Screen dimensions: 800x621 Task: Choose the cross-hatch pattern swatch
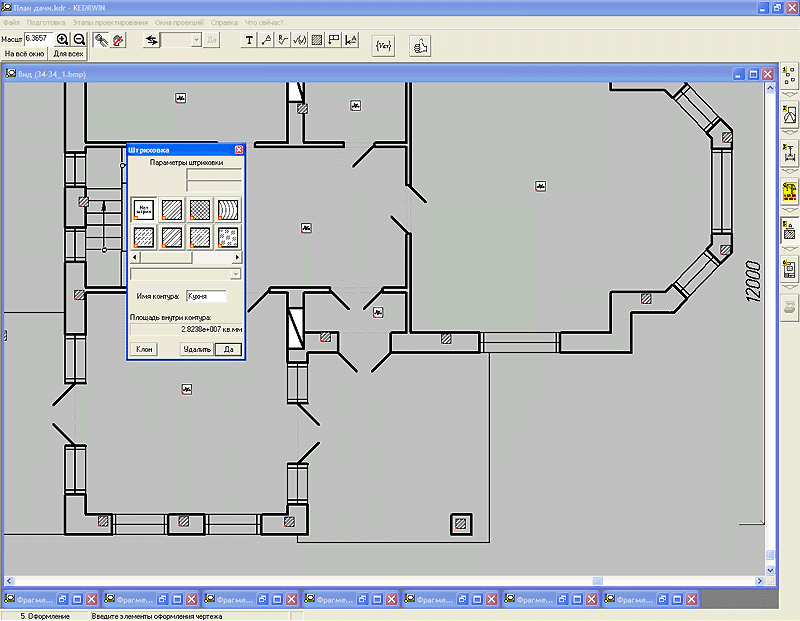(200, 209)
